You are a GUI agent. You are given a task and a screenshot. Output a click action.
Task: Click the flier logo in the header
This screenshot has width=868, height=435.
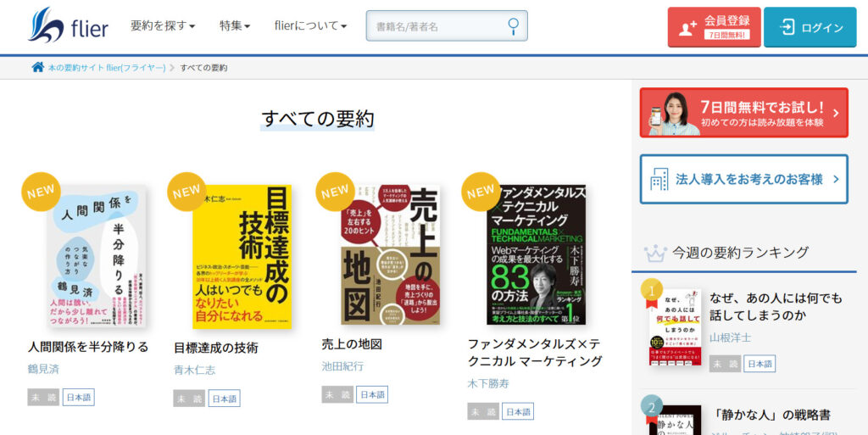(68, 25)
